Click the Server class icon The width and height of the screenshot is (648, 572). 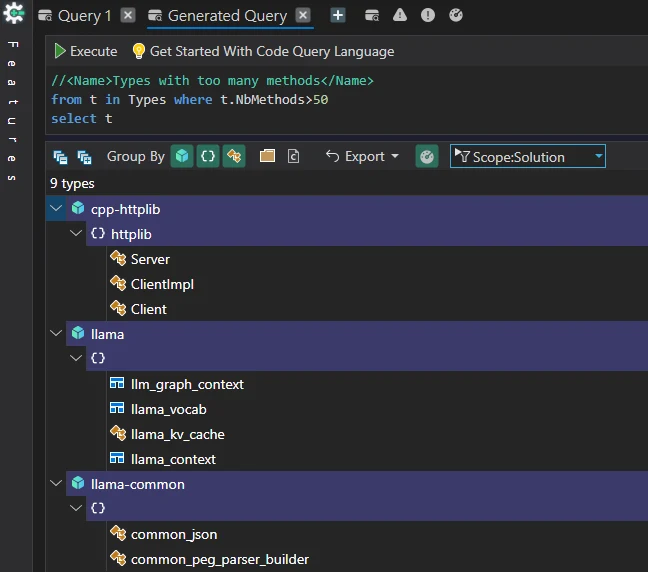coord(118,259)
